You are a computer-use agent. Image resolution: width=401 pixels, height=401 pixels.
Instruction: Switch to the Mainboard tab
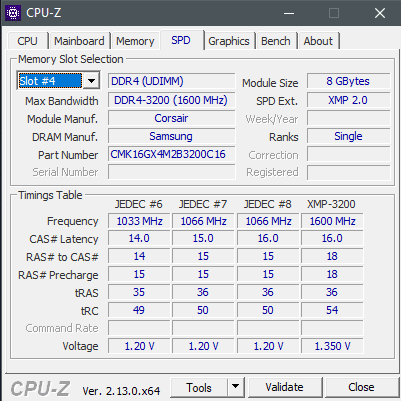point(79,41)
